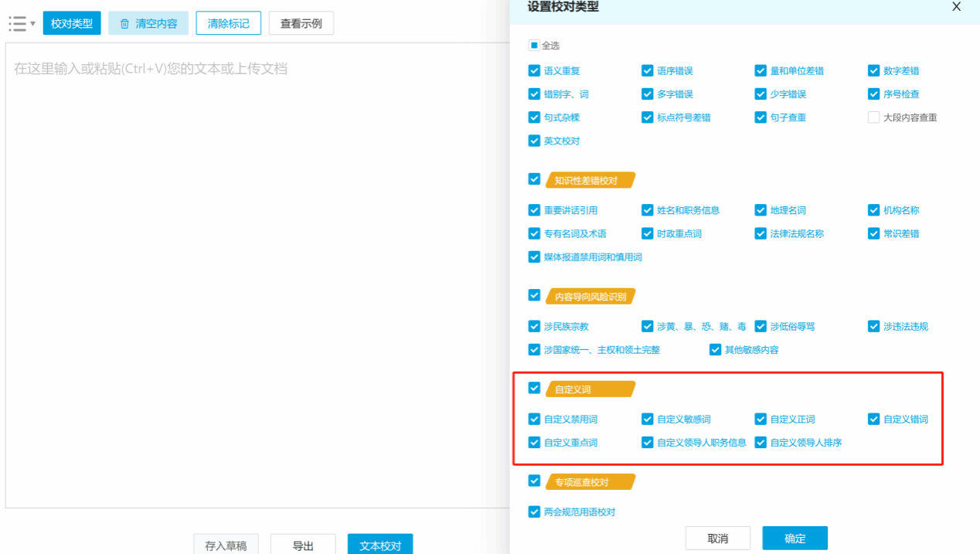Enable 大段内容查重 checkbox
This screenshot has height=554, width=980.
[x=874, y=117]
